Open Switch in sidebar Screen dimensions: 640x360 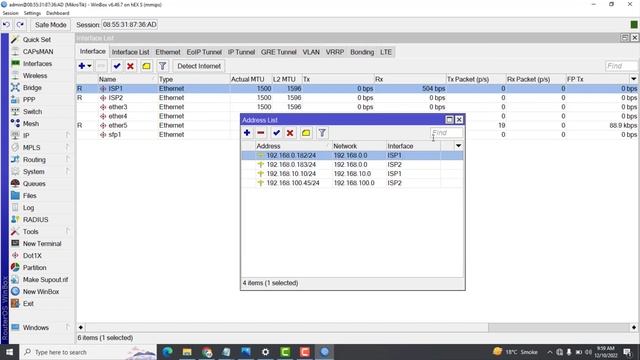(x=32, y=111)
